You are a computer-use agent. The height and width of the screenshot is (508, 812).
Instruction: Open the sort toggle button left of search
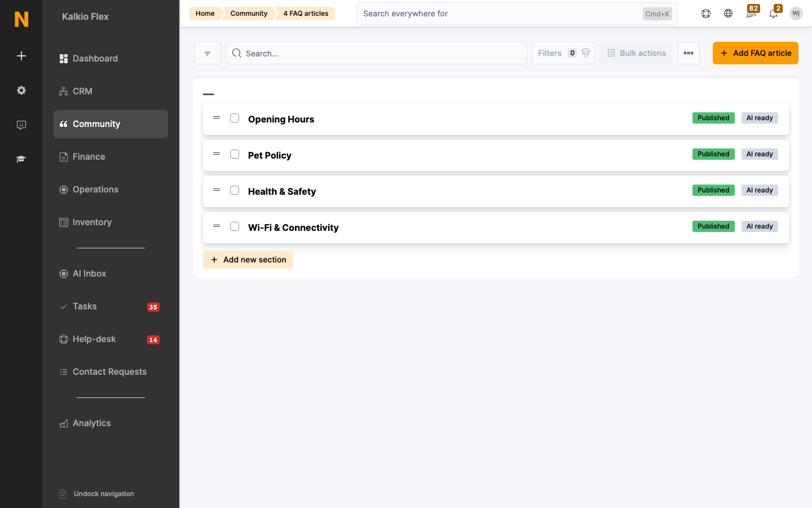208,53
